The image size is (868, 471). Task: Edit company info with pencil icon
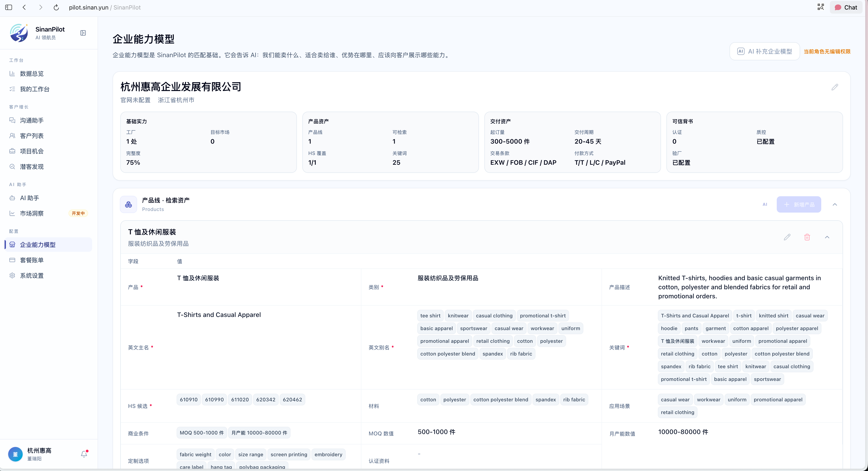[835, 87]
